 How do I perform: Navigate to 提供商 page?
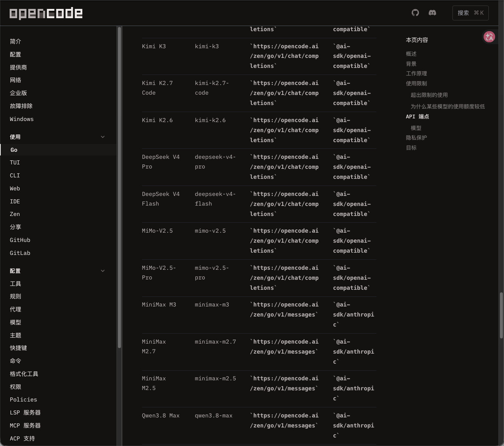[x=19, y=68]
